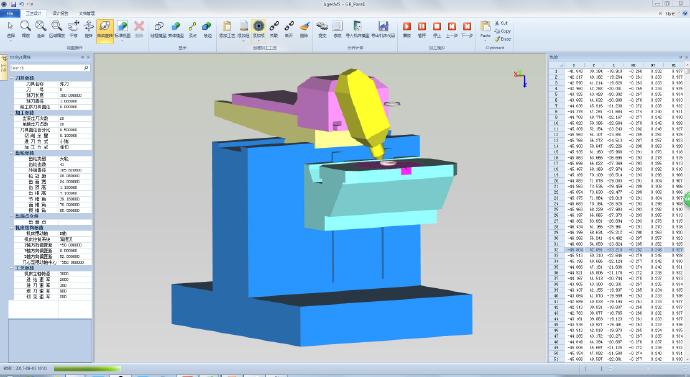Click the red X delete icon

(x=139, y=29)
